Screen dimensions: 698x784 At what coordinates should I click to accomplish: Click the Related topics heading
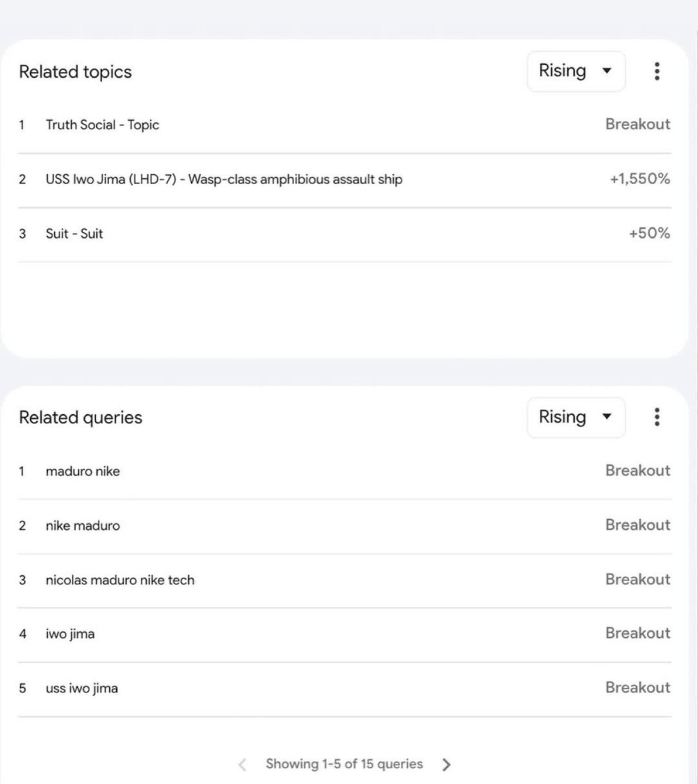tap(75, 72)
